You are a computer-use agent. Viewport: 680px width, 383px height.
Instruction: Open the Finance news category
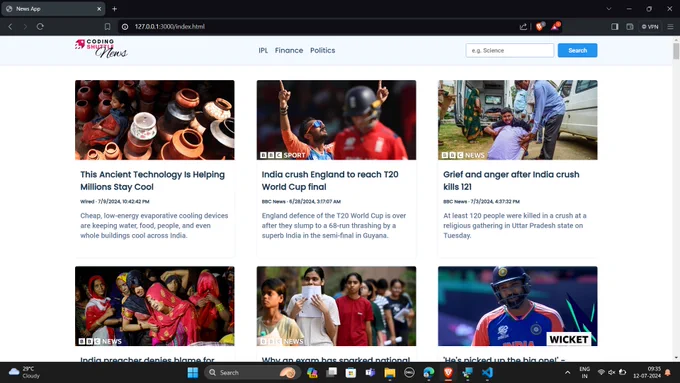[x=289, y=50]
